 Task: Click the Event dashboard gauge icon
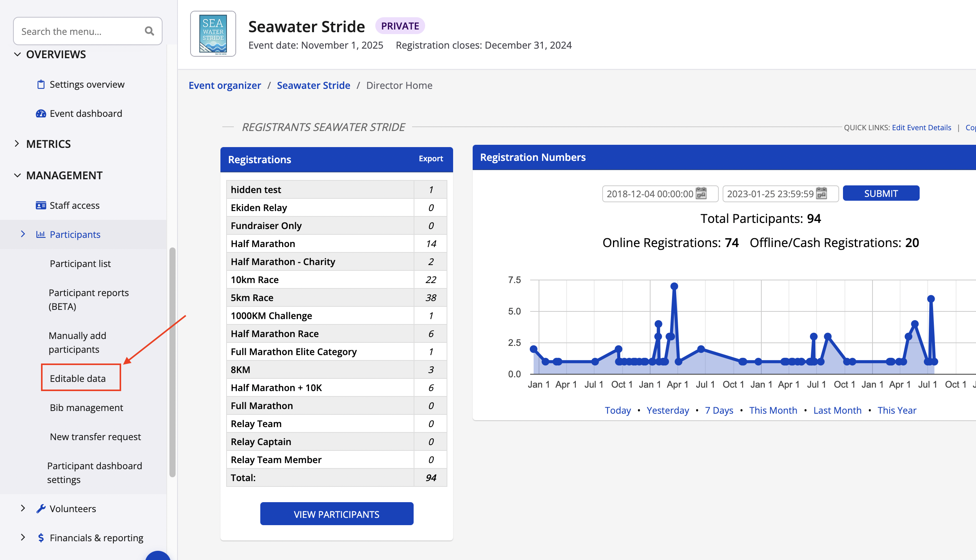tap(41, 113)
